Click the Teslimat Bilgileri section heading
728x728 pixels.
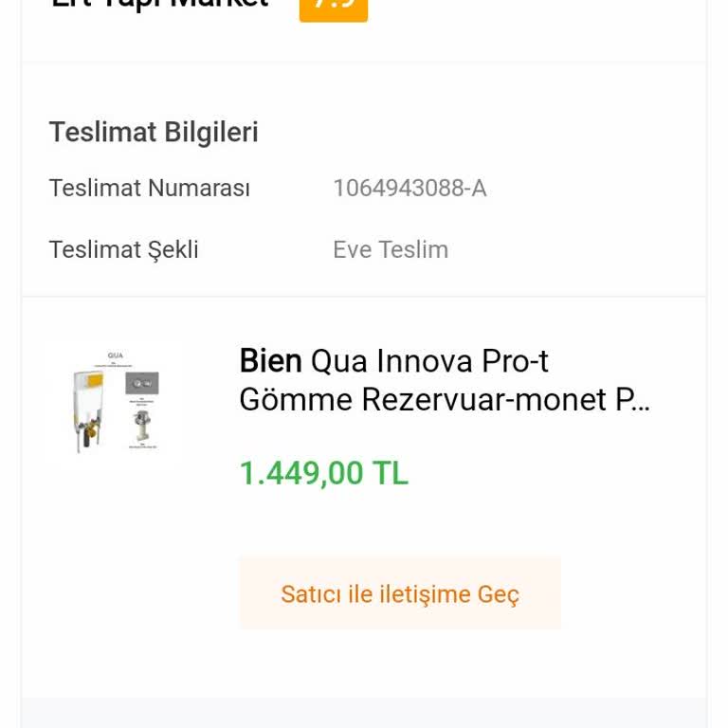(x=154, y=133)
